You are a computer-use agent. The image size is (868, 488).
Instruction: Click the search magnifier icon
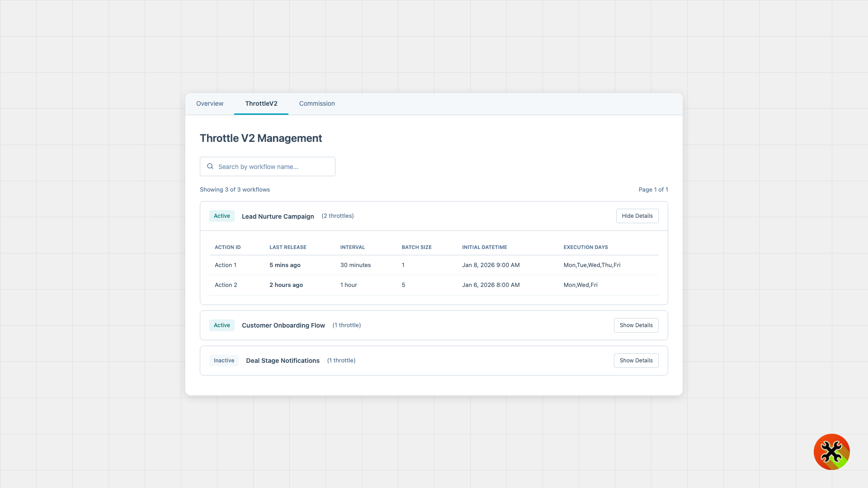pos(210,166)
